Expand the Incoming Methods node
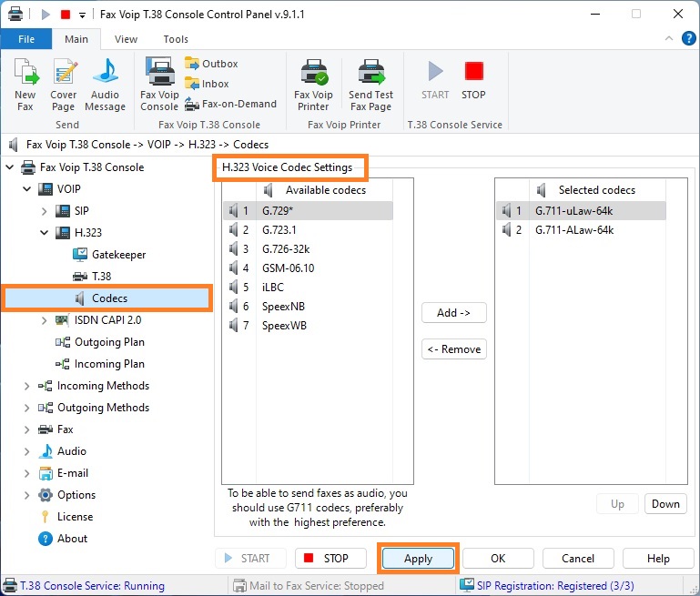 point(26,386)
